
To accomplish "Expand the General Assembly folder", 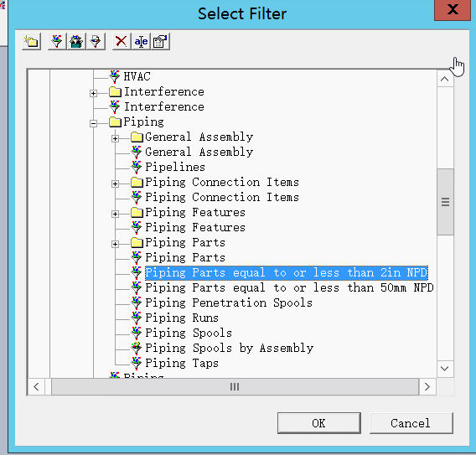I will tap(115, 139).
